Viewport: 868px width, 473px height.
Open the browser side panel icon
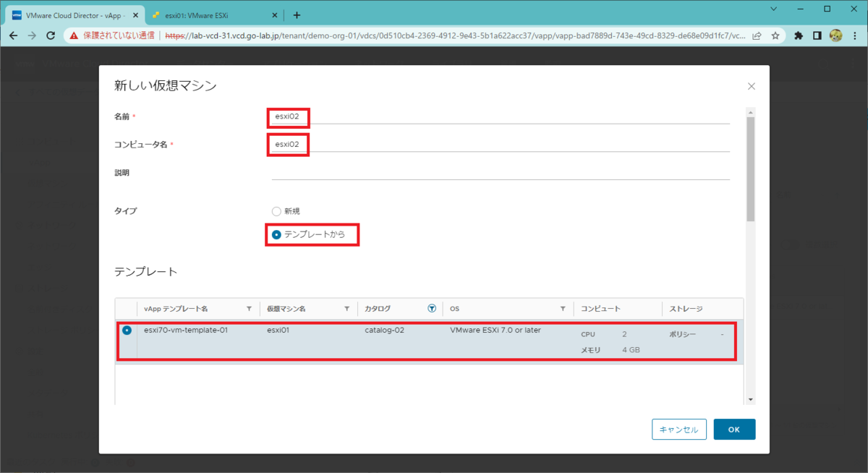point(817,35)
